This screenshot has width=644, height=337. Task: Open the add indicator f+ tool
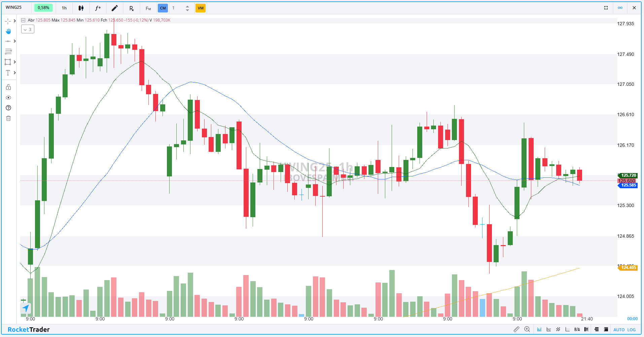pos(98,8)
